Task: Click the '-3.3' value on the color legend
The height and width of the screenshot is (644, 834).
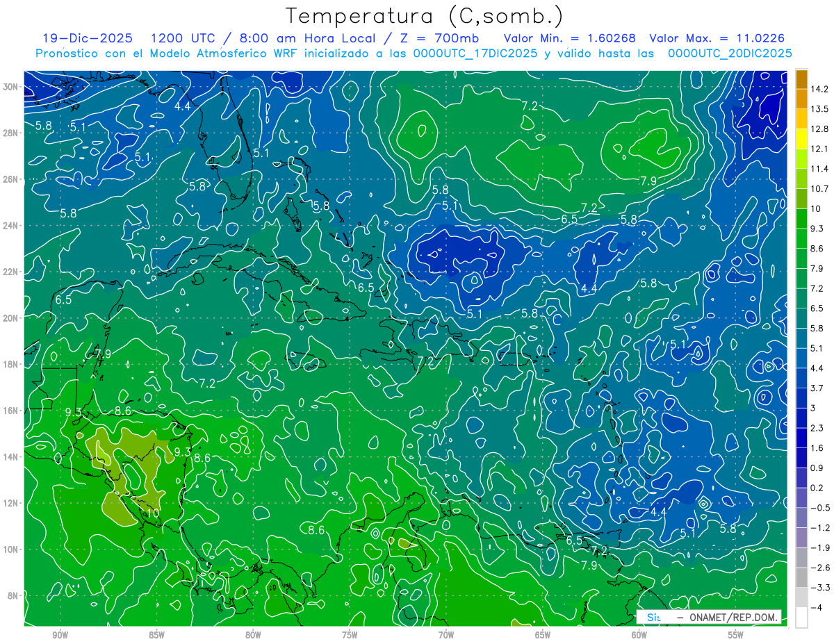Action: (819, 588)
